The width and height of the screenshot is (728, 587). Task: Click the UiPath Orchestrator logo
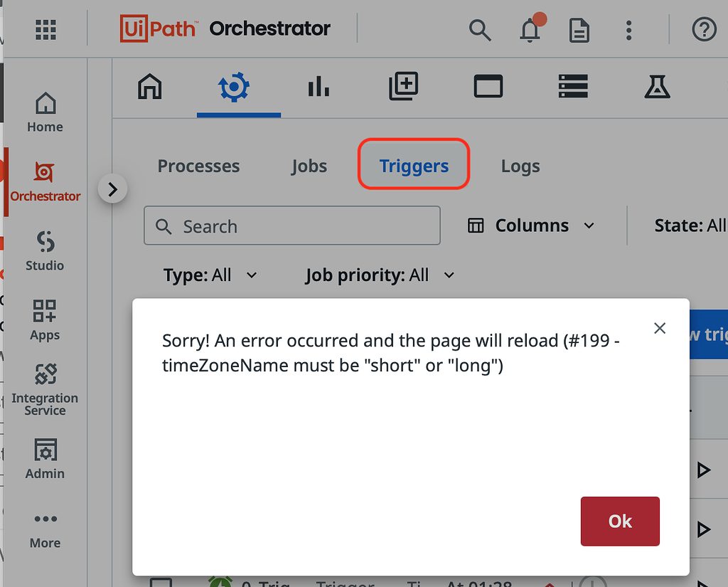[x=225, y=28]
